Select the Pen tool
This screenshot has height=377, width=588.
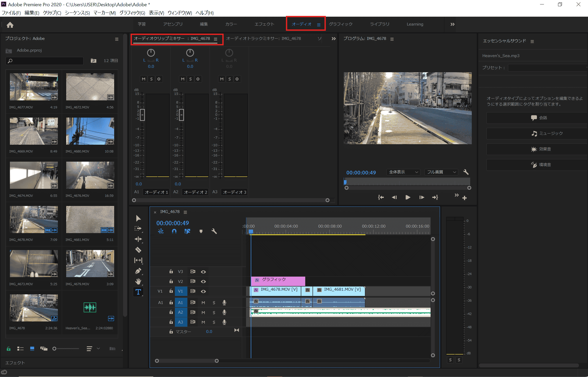[x=138, y=271]
